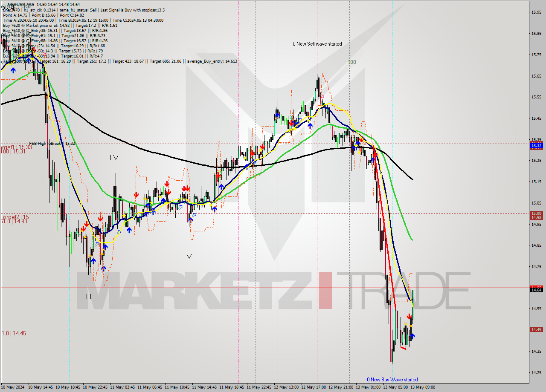Click the red 14.98 price tag
This screenshot has width=546, height=392.
[x=536, y=218]
